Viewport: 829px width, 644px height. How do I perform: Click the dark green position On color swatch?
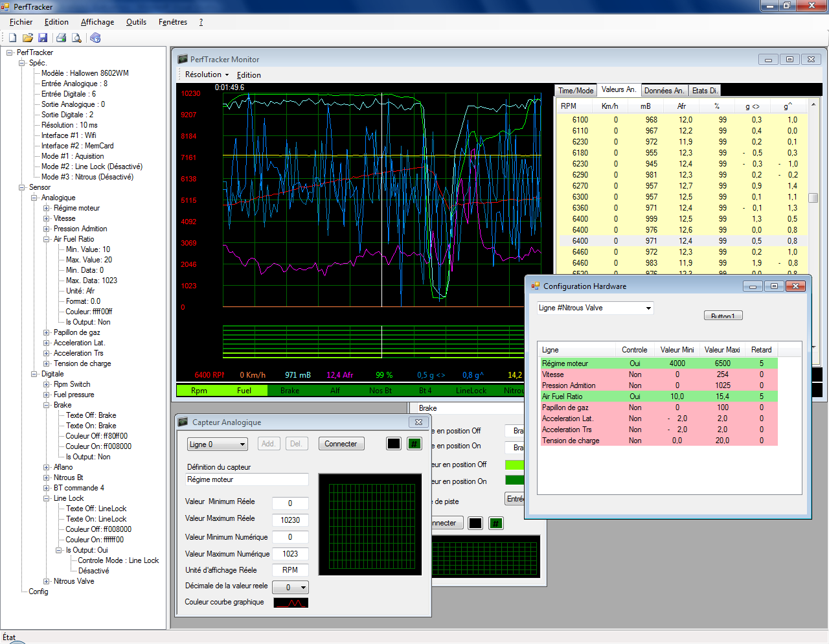514,480
